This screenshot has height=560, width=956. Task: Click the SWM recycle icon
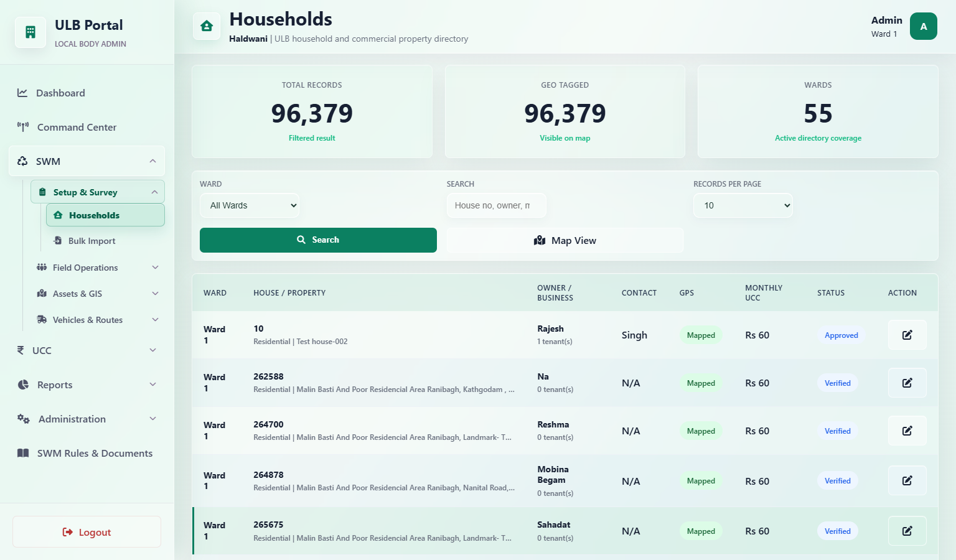(22, 161)
